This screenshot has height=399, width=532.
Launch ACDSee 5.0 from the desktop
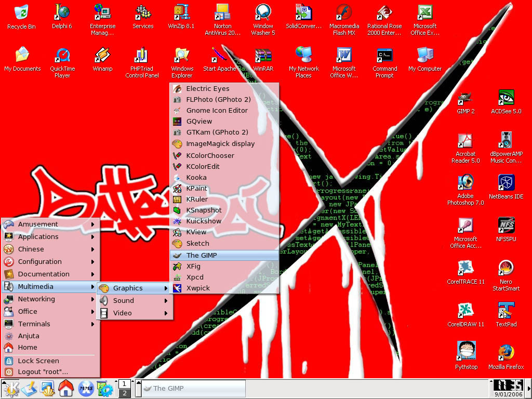[506, 102]
